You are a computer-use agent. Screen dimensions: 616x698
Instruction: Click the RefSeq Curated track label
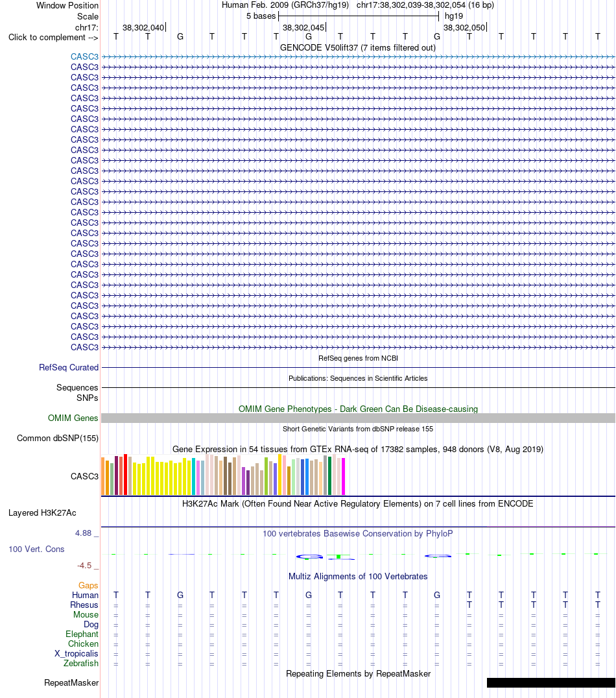click(69, 368)
